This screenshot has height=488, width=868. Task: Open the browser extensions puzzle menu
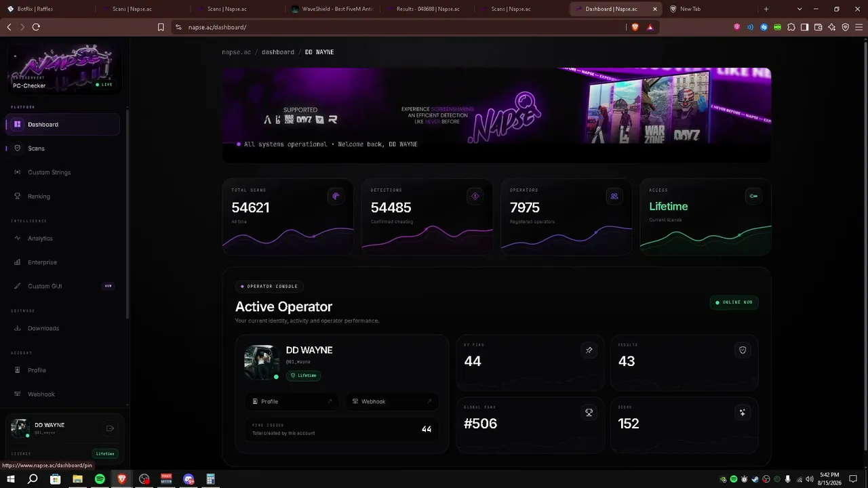click(x=791, y=27)
